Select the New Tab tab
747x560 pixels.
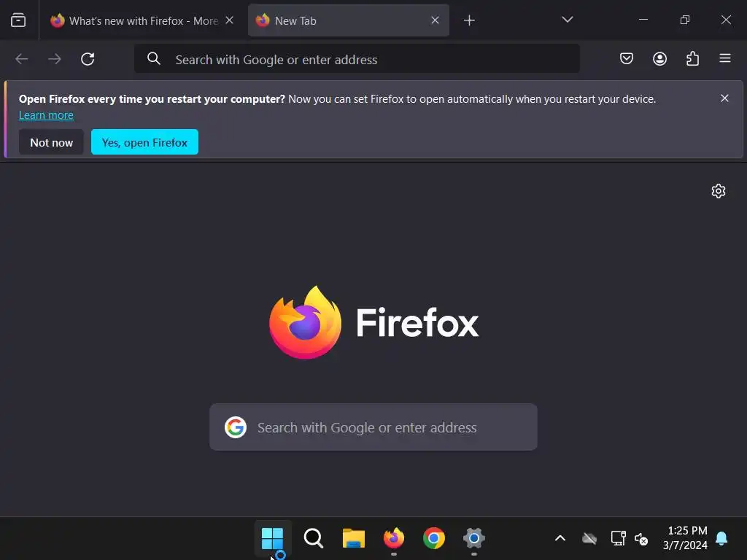point(349,20)
